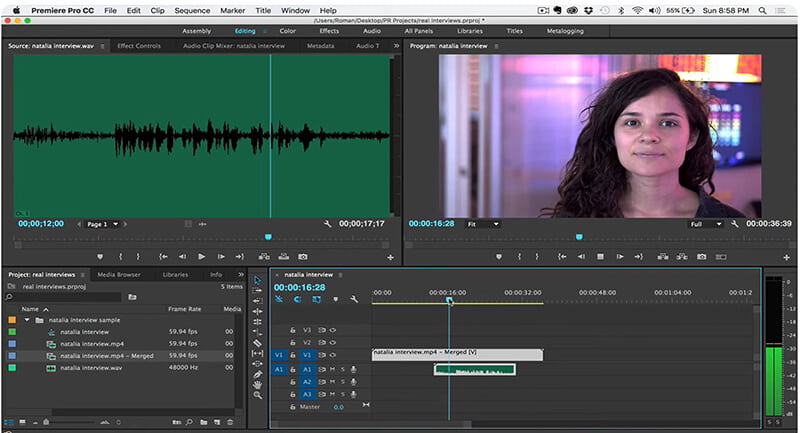The width and height of the screenshot is (800, 433).
Task: Show more Source panel tabs via chevron
Action: 396,46
